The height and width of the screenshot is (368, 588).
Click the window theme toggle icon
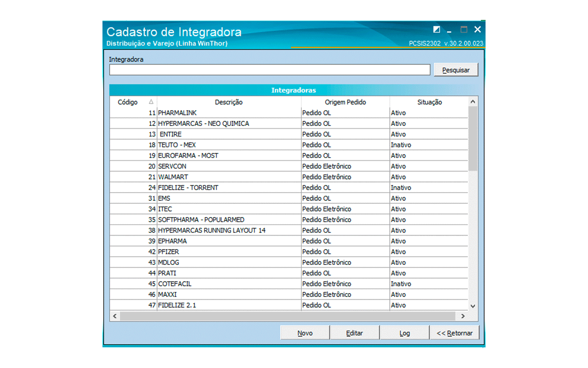pyautogui.click(x=437, y=29)
